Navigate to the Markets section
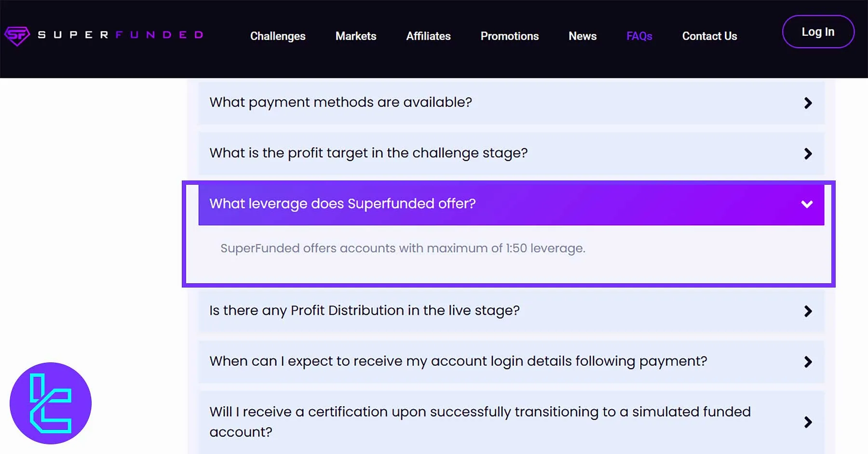This screenshot has height=454, width=868. [x=355, y=36]
